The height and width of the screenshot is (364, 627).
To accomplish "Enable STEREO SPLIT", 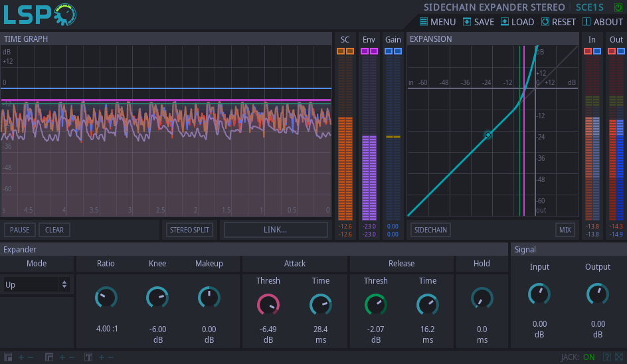I will [189, 230].
